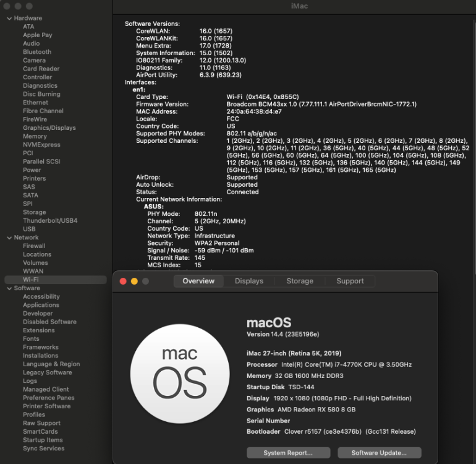The image size is (476, 464).
Task: Open Bluetooth hardware info
Action: click(37, 52)
